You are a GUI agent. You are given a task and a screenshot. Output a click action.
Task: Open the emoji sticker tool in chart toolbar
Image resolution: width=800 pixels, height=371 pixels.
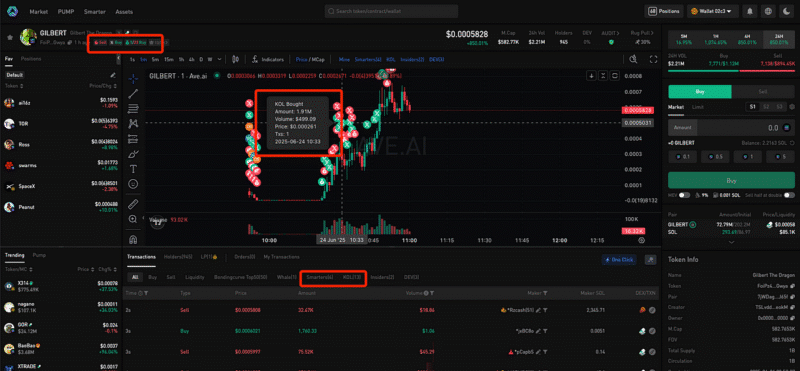coord(133,184)
